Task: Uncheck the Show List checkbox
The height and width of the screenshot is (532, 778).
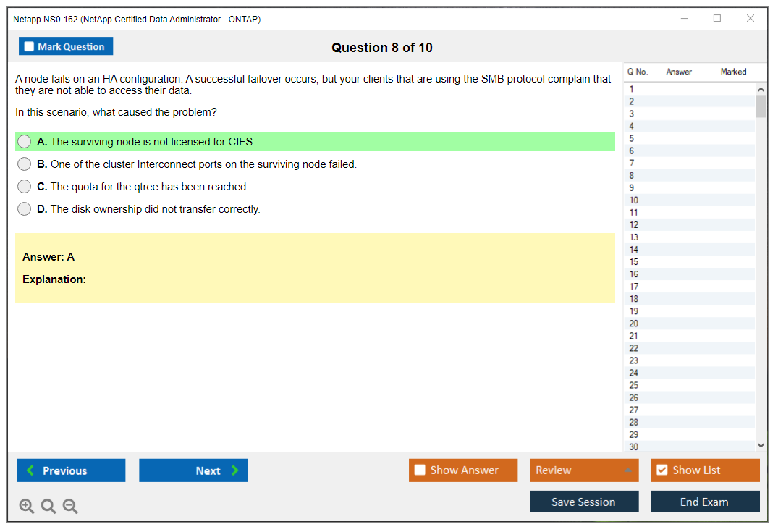Action: (x=661, y=470)
